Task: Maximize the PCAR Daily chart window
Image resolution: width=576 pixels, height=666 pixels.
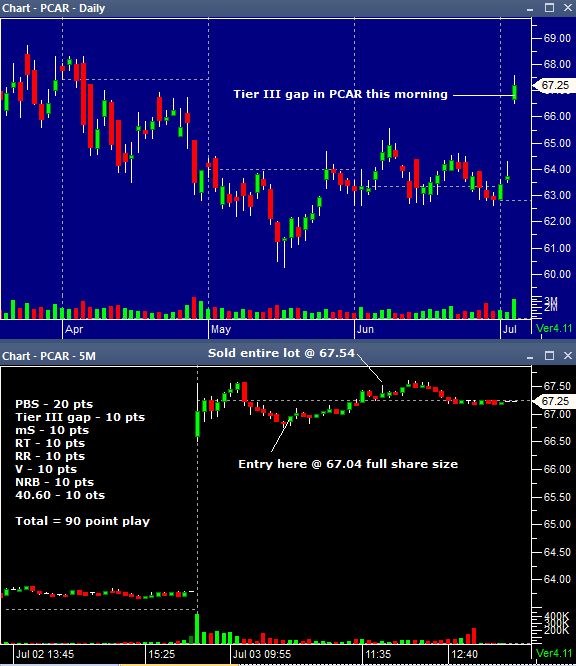Action: (549, 8)
